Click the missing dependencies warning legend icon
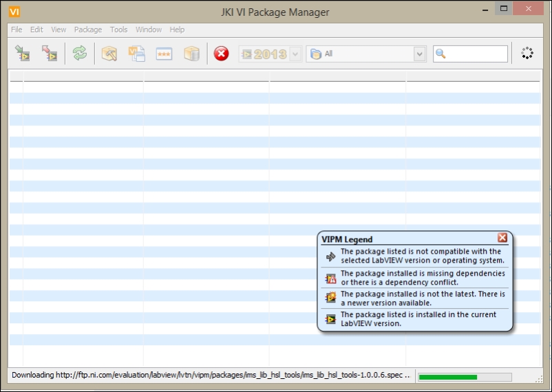 (330, 279)
